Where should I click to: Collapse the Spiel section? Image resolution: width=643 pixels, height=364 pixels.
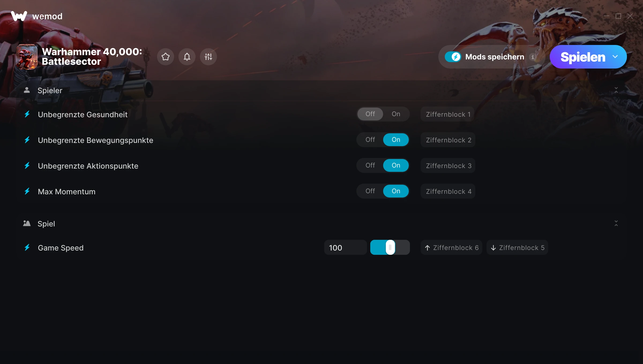[x=616, y=223]
